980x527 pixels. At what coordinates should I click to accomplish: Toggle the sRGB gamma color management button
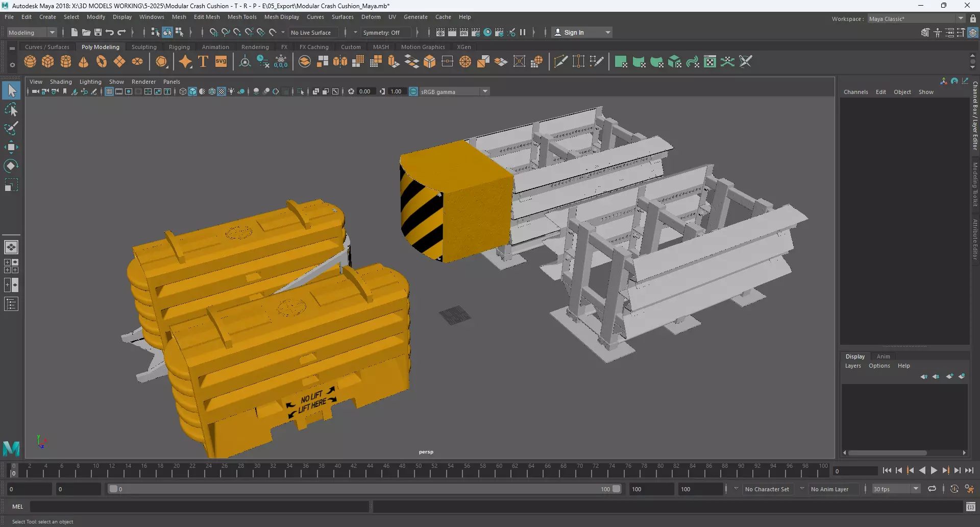click(x=413, y=91)
